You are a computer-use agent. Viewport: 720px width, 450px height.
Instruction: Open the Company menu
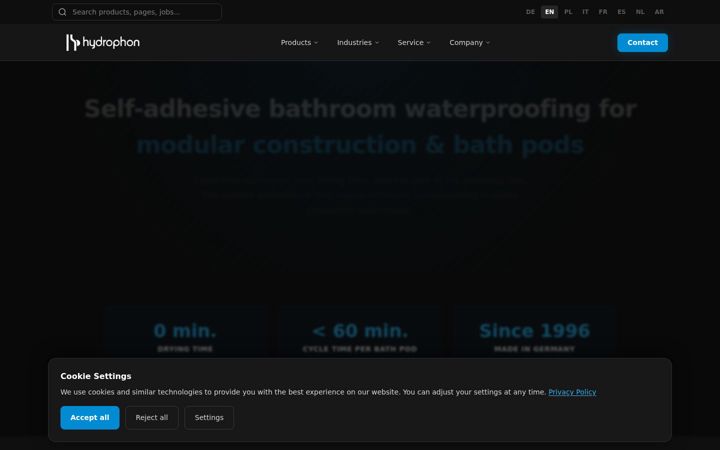tap(469, 42)
